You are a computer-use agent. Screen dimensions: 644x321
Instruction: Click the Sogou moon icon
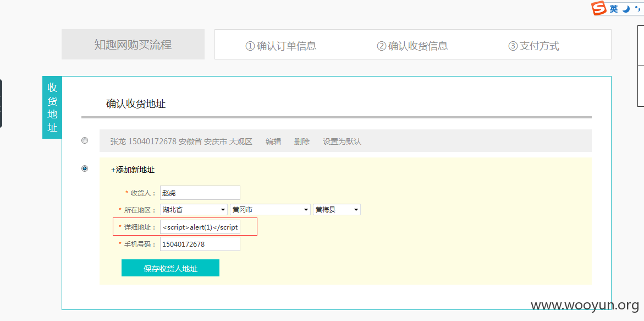coord(626,9)
